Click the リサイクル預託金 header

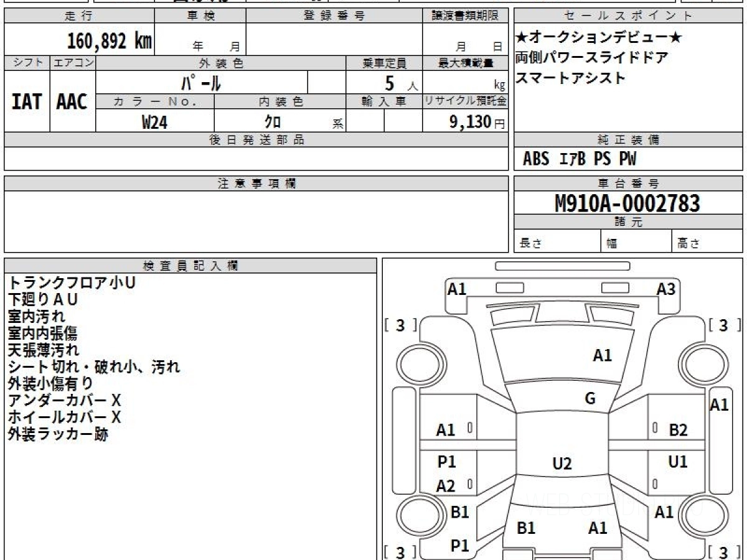pyautogui.click(x=466, y=102)
